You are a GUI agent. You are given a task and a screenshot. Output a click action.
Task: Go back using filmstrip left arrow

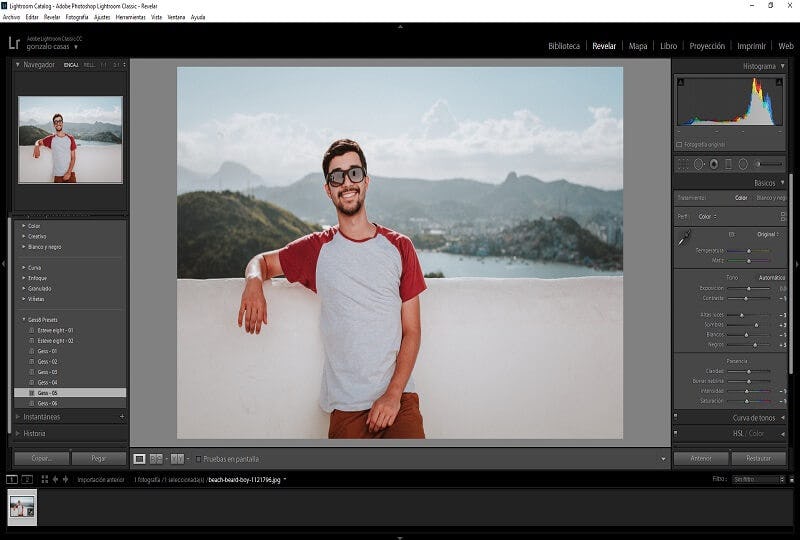(x=55, y=479)
